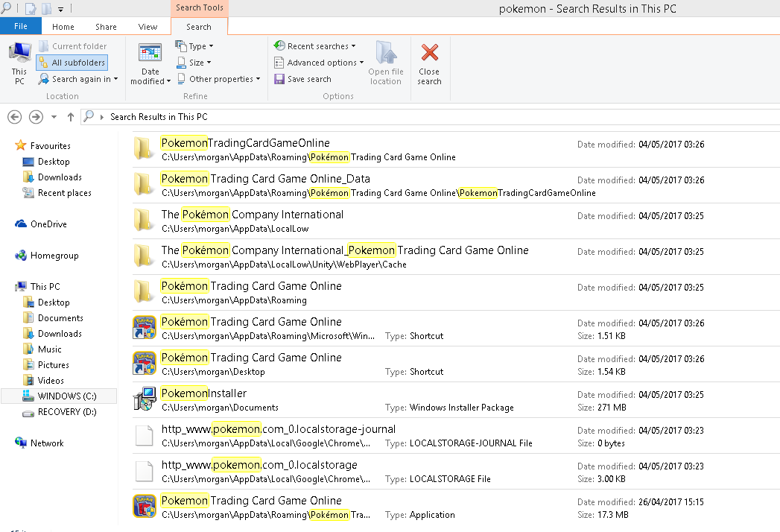Viewport: 780px width, 532px height.
Task: Click Open file location button
Action: click(386, 63)
